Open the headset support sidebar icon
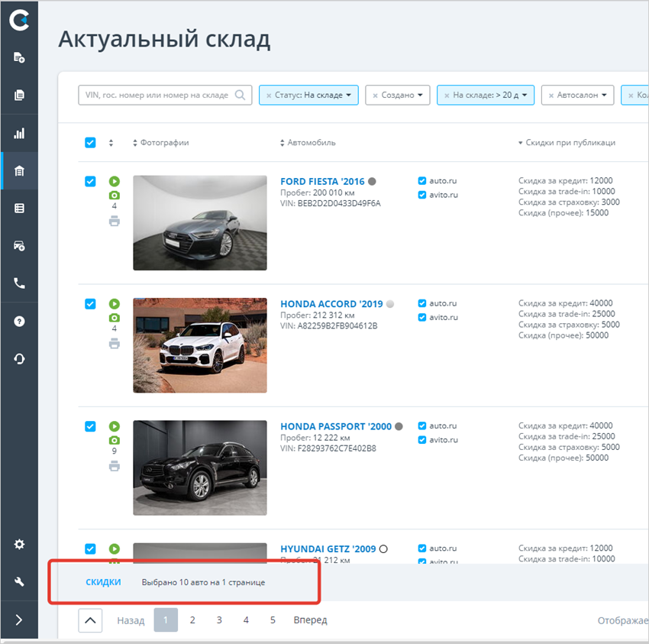Screen dimensions: 649x644 [19, 358]
